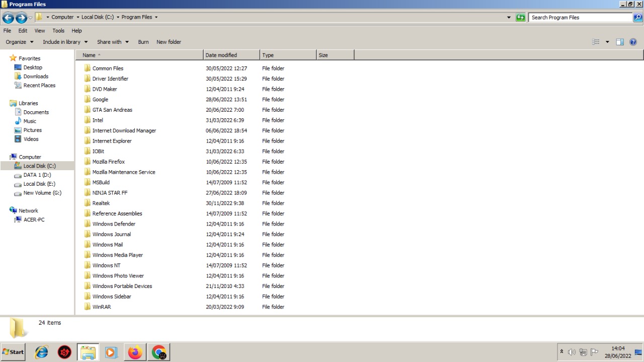Open Desktop in Favorites
This screenshot has width=644, height=362.
(x=33, y=67)
